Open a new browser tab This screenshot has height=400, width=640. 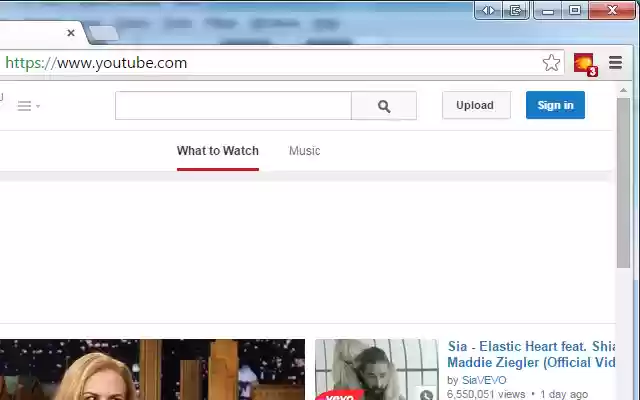tap(103, 33)
